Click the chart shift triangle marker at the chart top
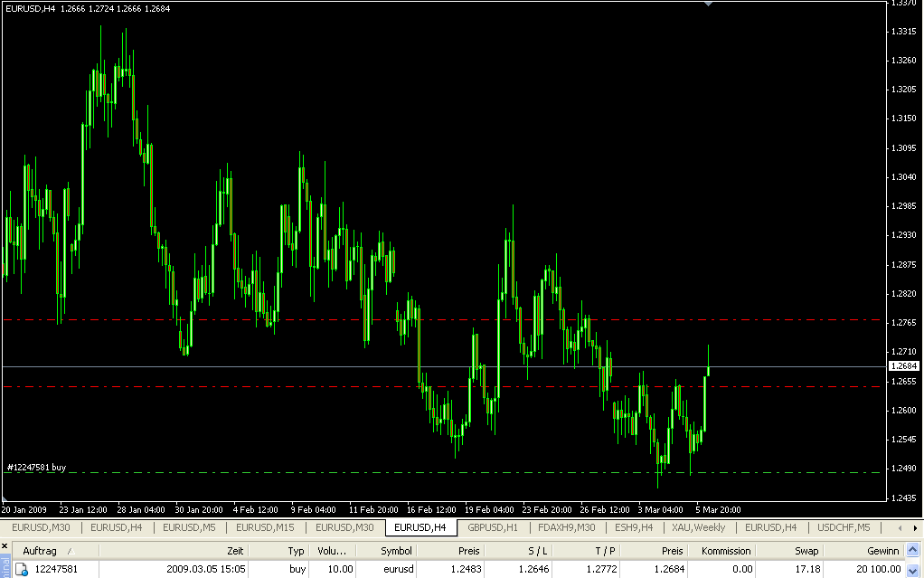This screenshot has height=578, width=924. tap(708, 4)
